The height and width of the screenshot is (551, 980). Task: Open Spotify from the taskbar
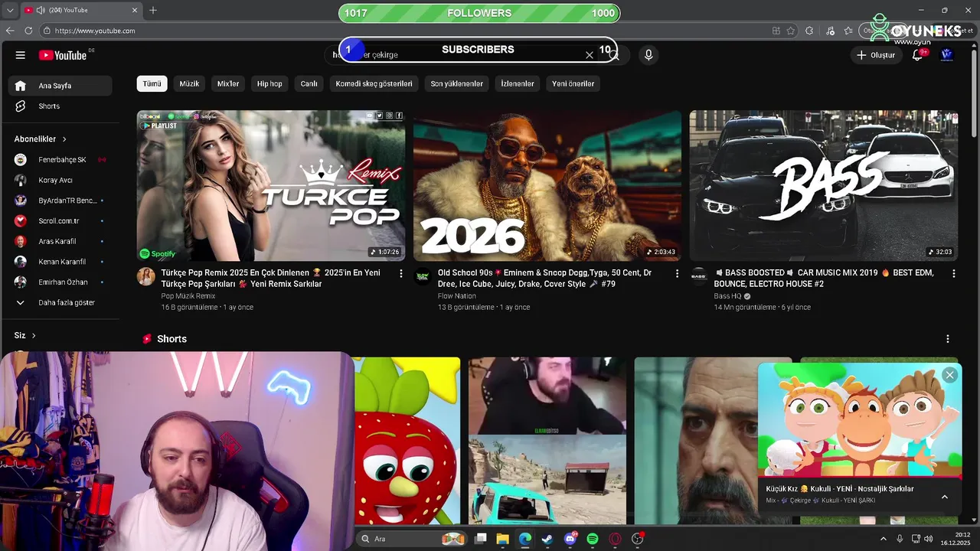point(592,539)
